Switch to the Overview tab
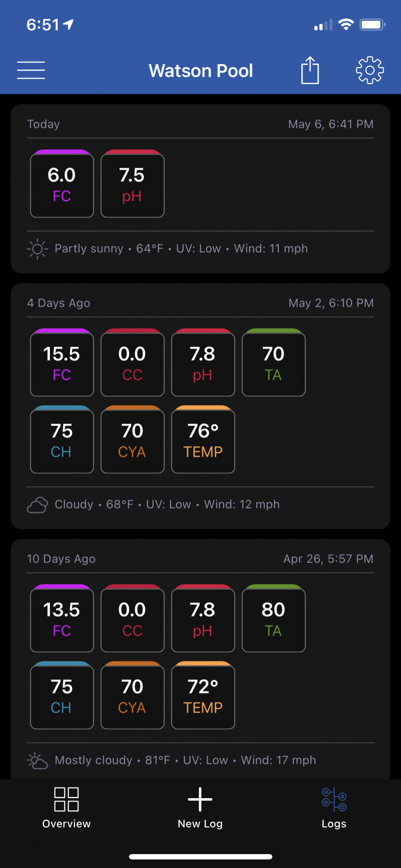The image size is (401, 868). click(66, 808)
